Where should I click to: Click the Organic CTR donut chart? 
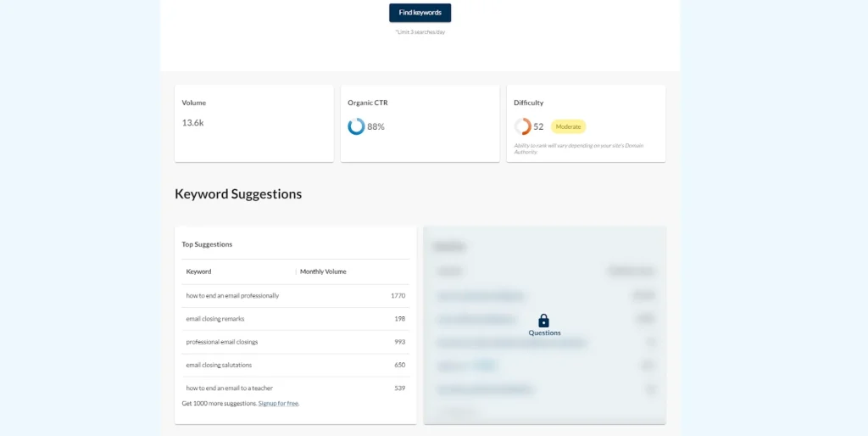click(356, 126)
